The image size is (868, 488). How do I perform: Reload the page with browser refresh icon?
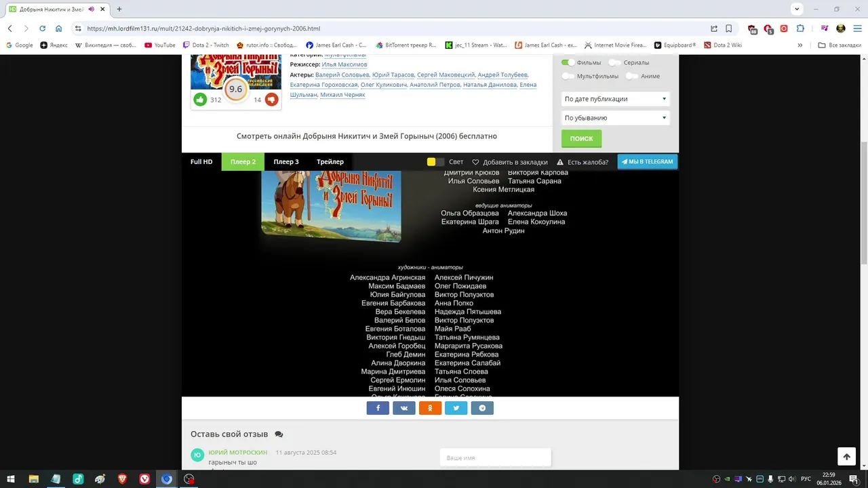42,28
